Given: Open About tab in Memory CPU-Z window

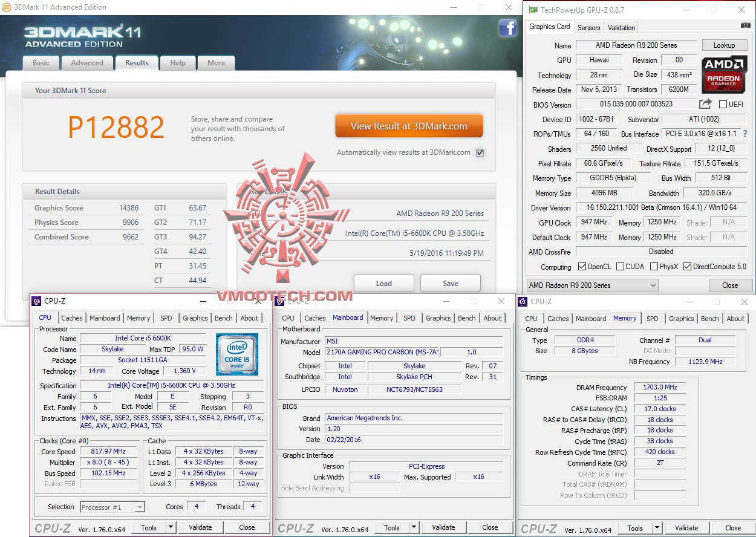Looking at the screenshot, I should tap(735, 319).
